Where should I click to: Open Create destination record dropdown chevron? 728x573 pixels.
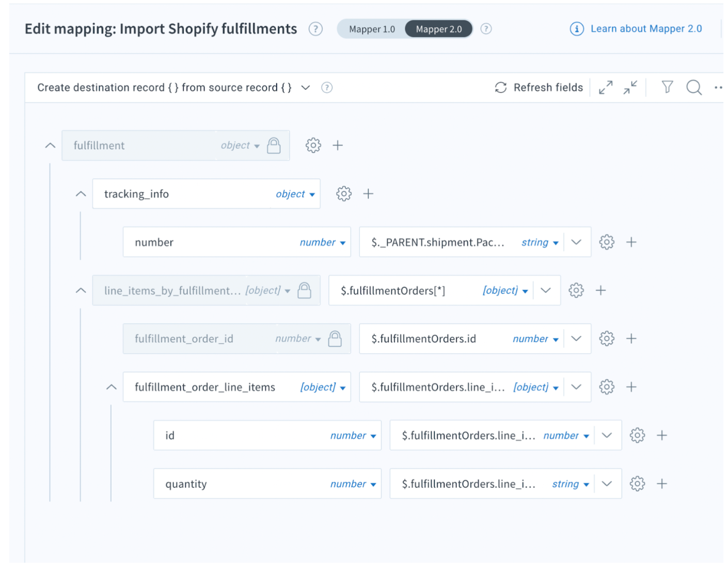point(306,88)
